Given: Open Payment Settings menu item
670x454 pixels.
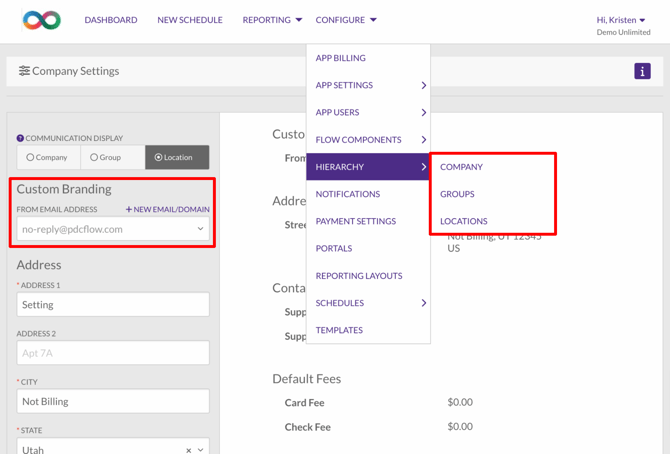Looking at the screenshot, I should (355, 221).
